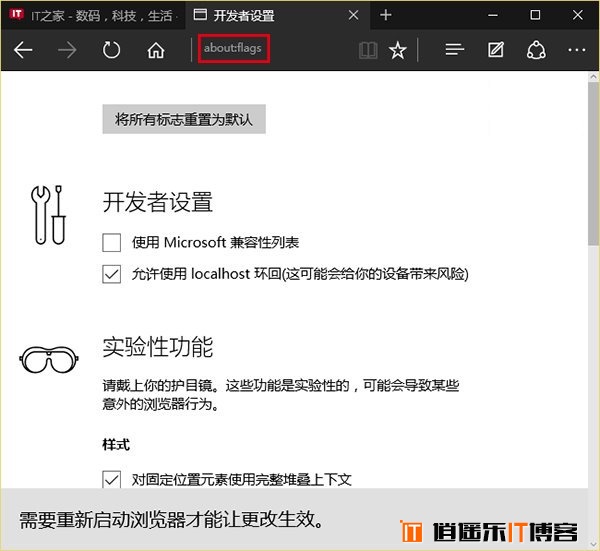
Task: Click 将所有标志重置为默认 button
Action: tap(184, 119)
